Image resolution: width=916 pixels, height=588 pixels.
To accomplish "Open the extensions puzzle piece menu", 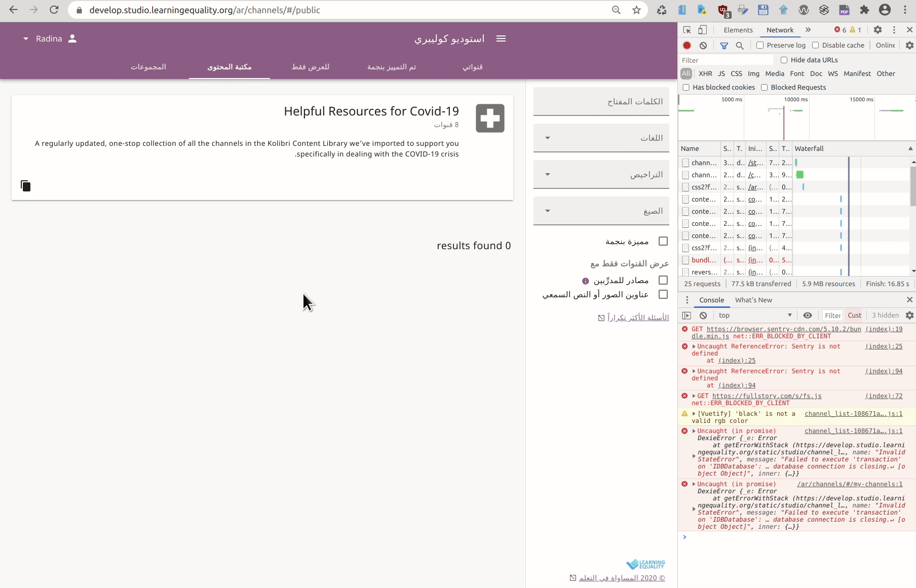I will pos(864,10).
